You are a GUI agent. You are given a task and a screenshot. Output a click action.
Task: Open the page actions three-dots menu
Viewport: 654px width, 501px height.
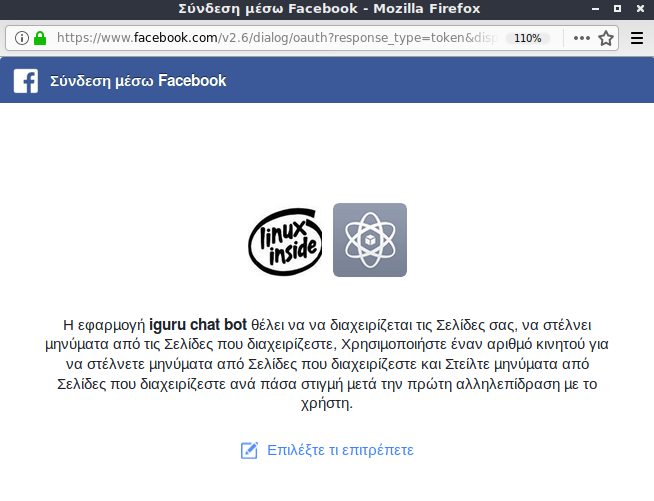[581, 38]
